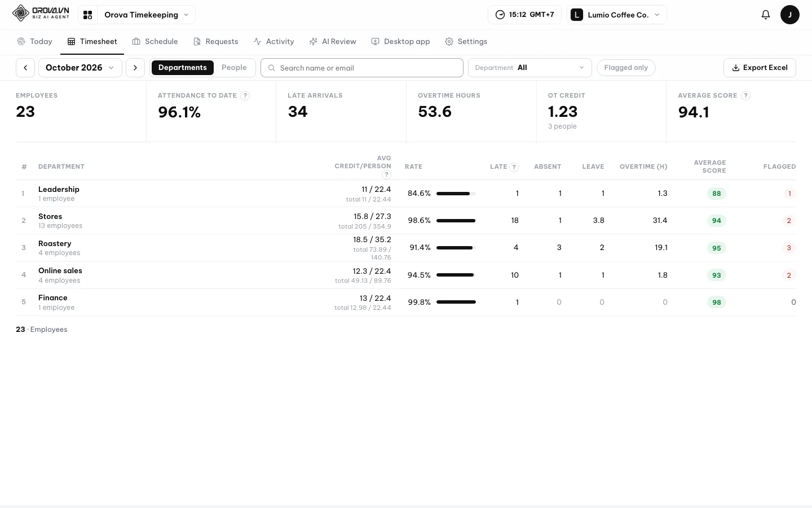This screenshot has height=508, width=812.
Task: Click the clock icon beside 15:12
Action: click(500, 15)
